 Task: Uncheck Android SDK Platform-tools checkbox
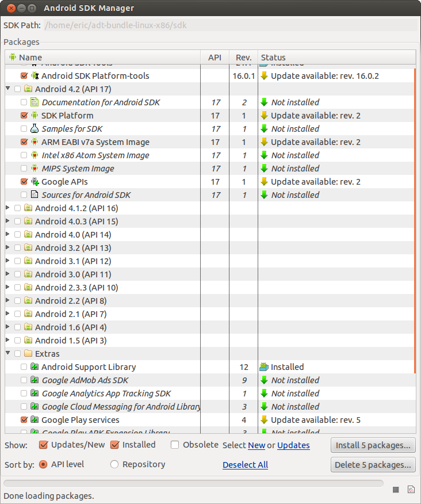pyautogui.click(x=24, y=76)
